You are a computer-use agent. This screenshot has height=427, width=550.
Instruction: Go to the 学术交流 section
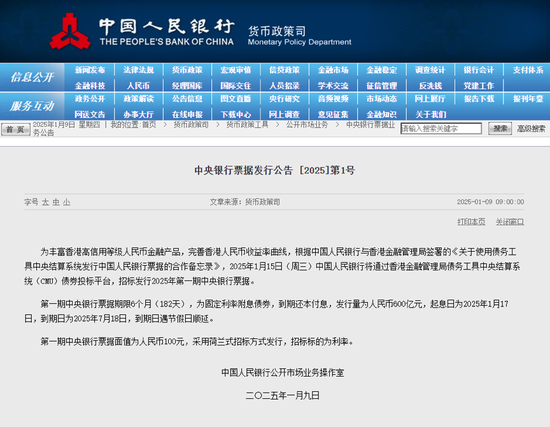pyautogui.click(x=333, y=86)
